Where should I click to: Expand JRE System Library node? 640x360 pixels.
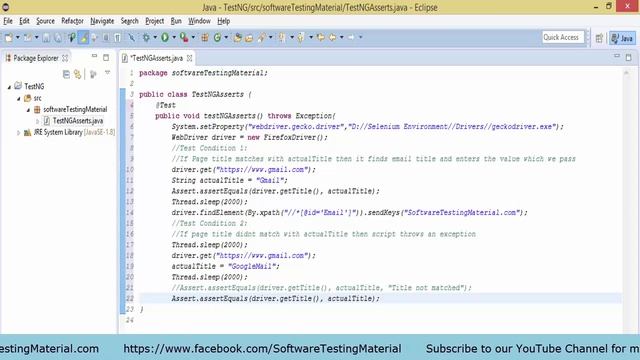pos(18,133)
